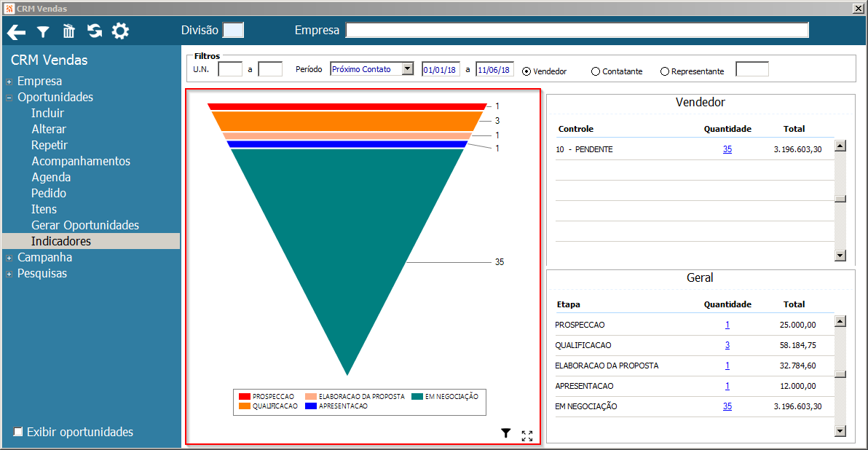The width and height of the screenshot is (868, 450).
Task: Click QUALIFICACAO quantity link 3
Action: pyautogui.click(x=727, y=345)
